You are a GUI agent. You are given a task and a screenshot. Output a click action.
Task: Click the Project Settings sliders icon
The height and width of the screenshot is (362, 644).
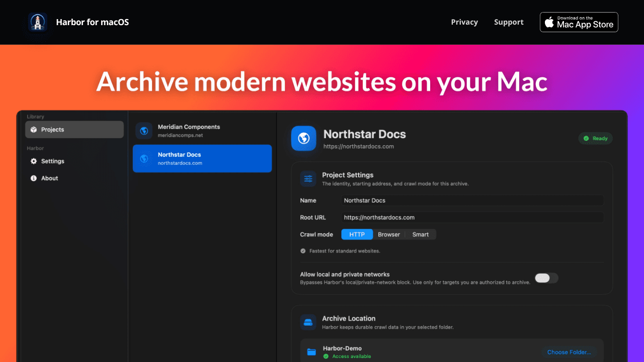tap(308, 178)
